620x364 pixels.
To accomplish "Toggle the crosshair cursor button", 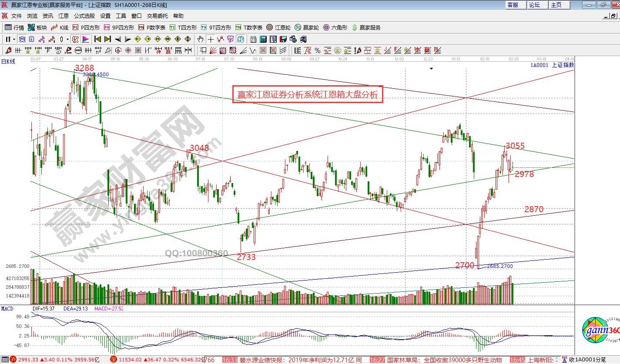I will click(210, 39).
